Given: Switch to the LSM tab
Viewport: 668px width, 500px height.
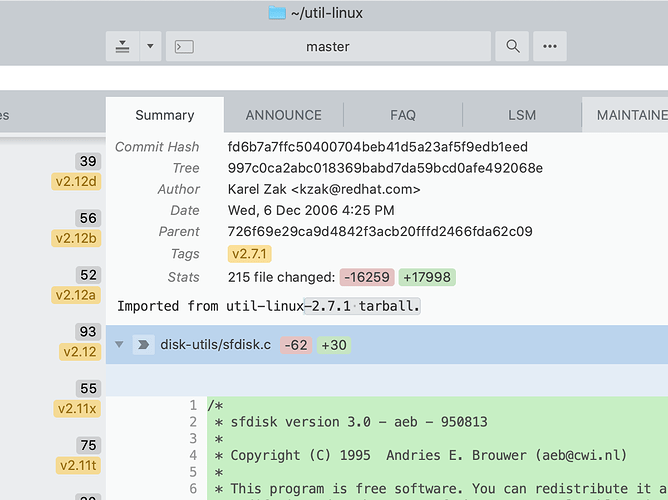Looking at the screenshot, I should pyautogui.click(x=522, y=115).
